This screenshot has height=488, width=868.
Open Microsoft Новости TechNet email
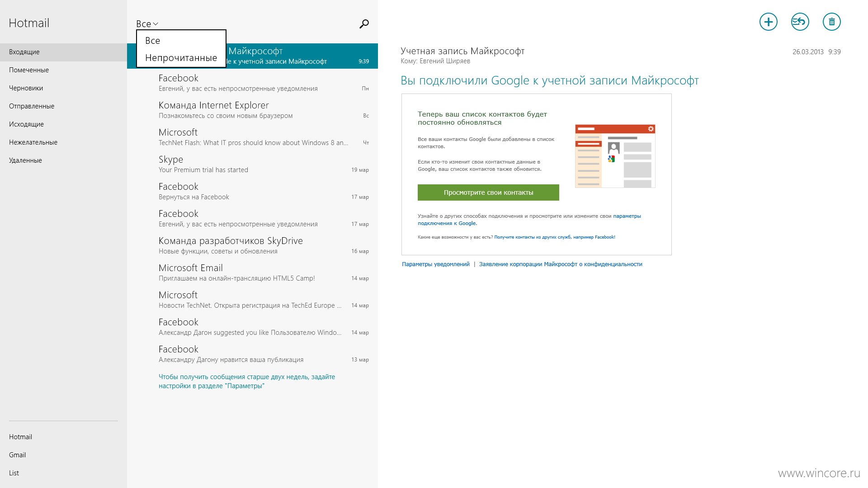tap(252, 300)
